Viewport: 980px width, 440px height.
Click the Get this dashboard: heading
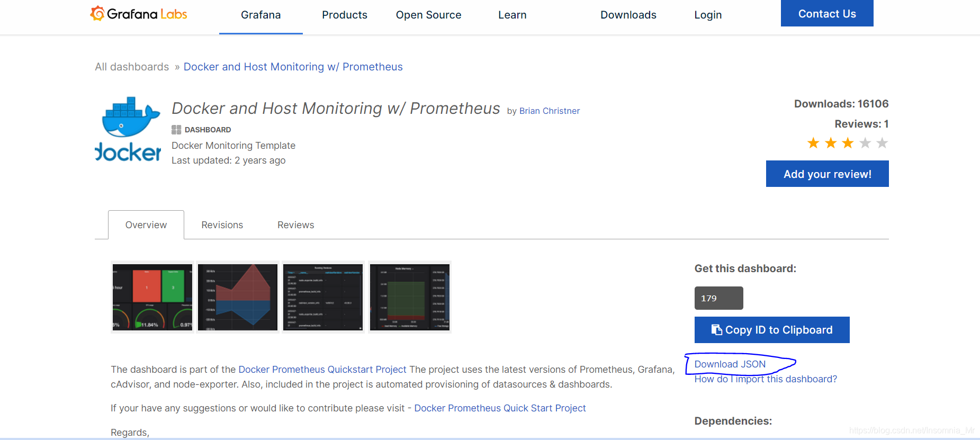click(745, 268)
